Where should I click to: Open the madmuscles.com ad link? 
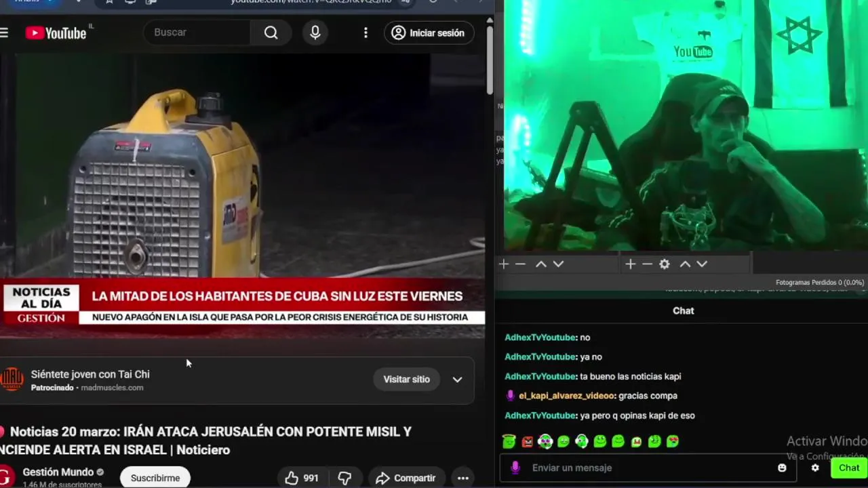112,388
